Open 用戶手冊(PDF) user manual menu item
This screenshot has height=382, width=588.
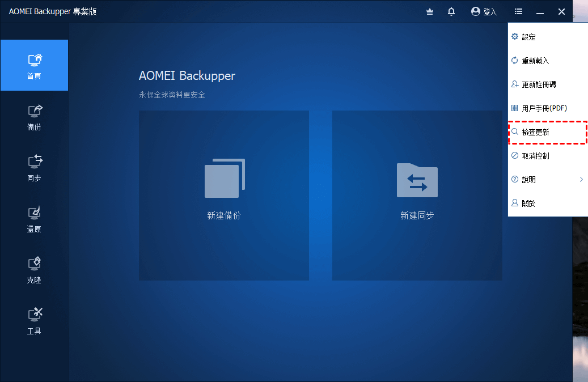pos(548,108)
